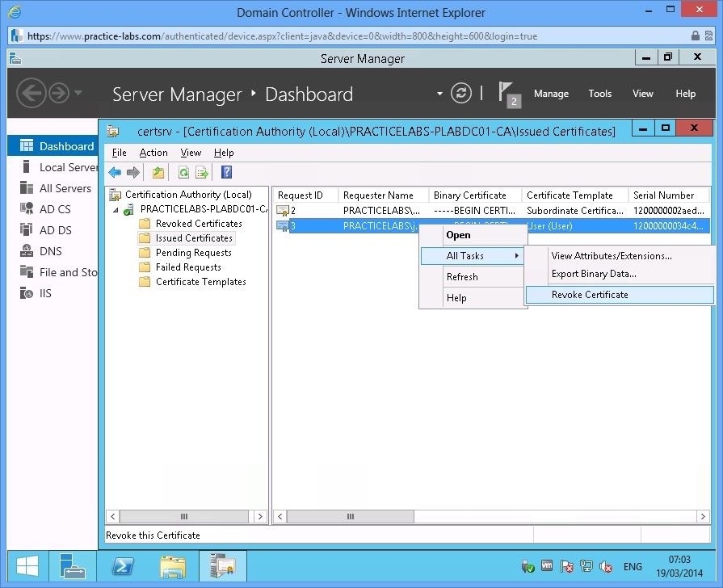Open File Explorer from the taskbar
This screenshot has height=588, width=723.
173,566
